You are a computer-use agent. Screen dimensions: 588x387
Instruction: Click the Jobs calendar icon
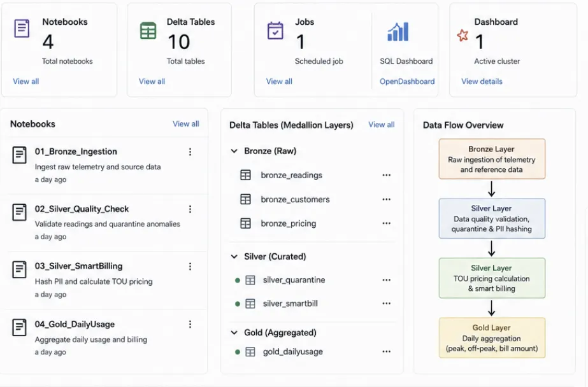click(x=275, y=31)
